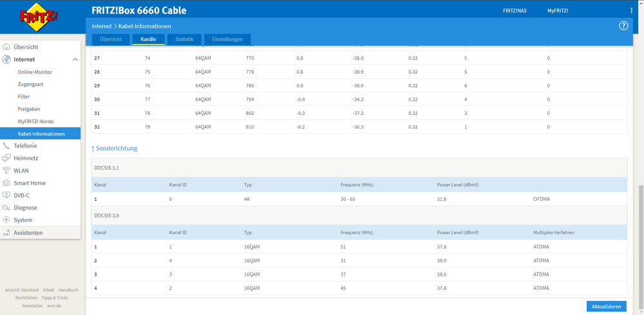
Task: Click the DOCSIS 3.1 section label
Action: [107, 168]
